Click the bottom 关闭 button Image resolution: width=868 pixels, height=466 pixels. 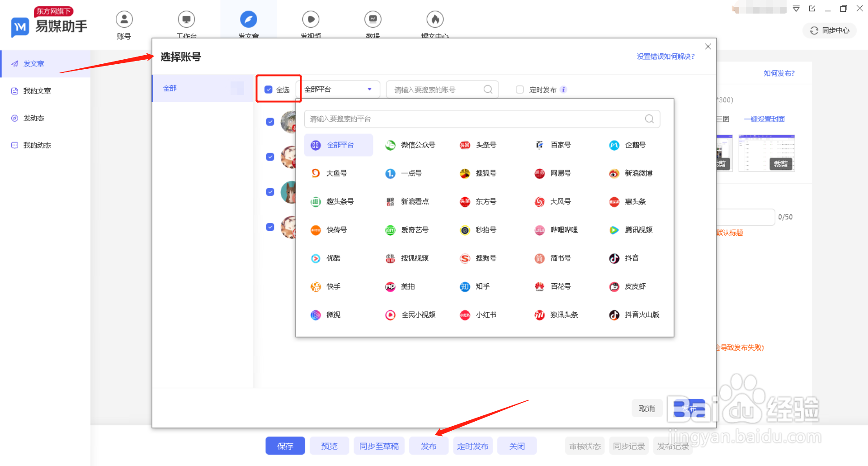coord(517,446)
